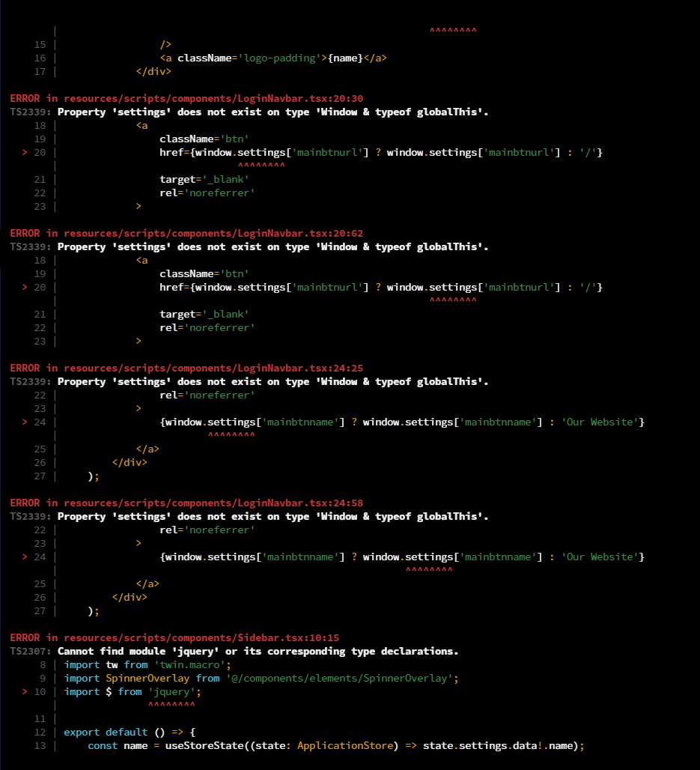Click the TS2339 message under the 24:58 error
The width and height of the screenshot is (700, 770).
[x=273, y=517]
